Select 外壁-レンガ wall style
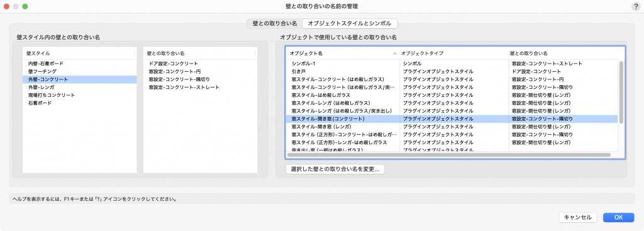The image size is (644, 231). [80, 87]
